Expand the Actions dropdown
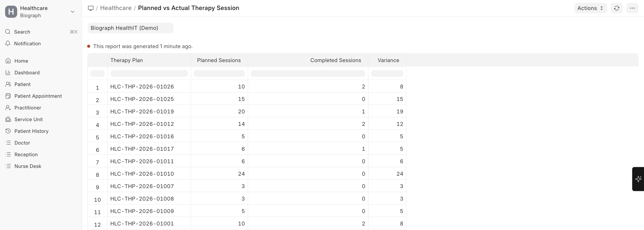The width and height of the screenshot is (644, 230). [590, 8]
